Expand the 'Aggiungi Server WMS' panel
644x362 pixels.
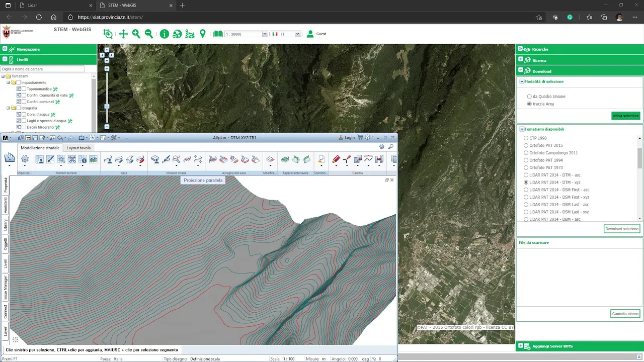[x=521, y=346]
